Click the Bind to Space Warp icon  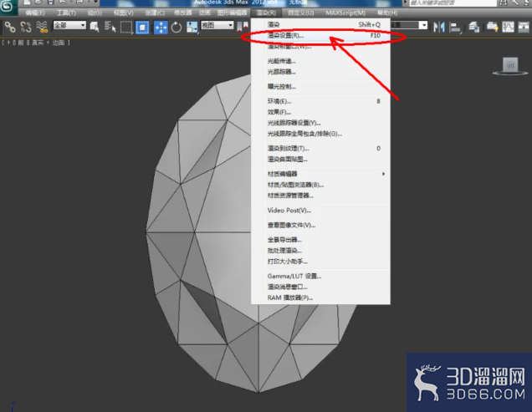(42, 27)
